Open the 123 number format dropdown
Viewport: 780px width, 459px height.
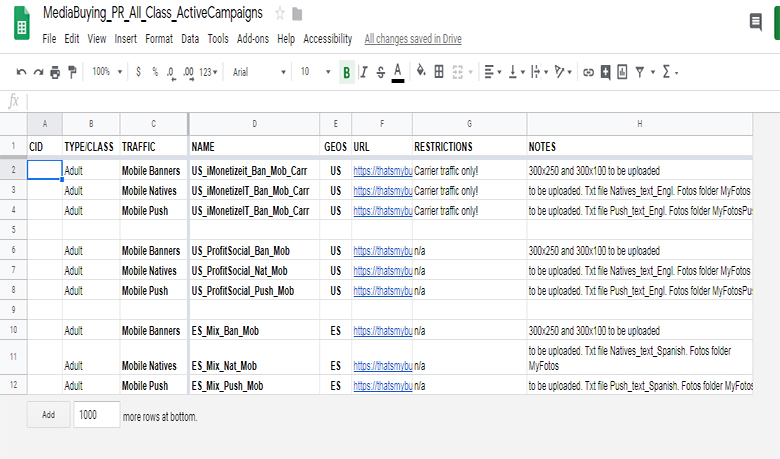tap(208, 73)
